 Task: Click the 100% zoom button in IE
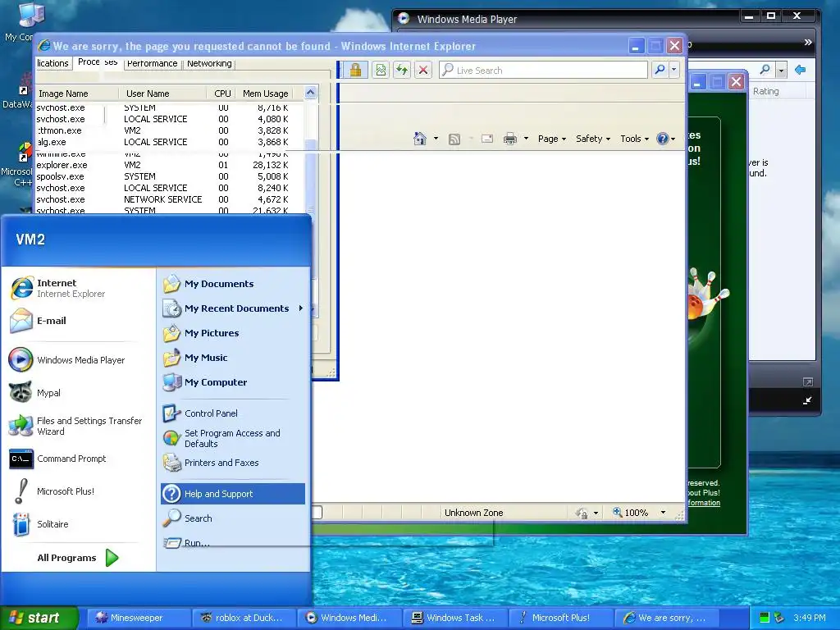pyautogui.click(x=631, y=513)
